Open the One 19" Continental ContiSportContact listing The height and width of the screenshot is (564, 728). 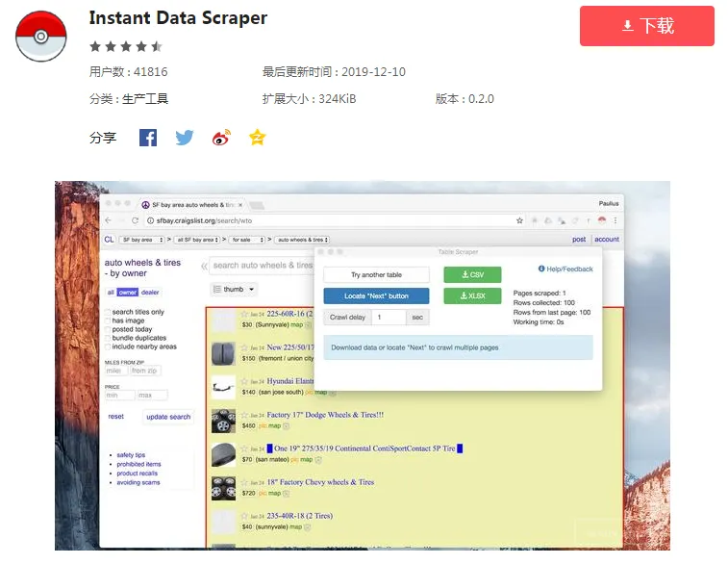364,449
